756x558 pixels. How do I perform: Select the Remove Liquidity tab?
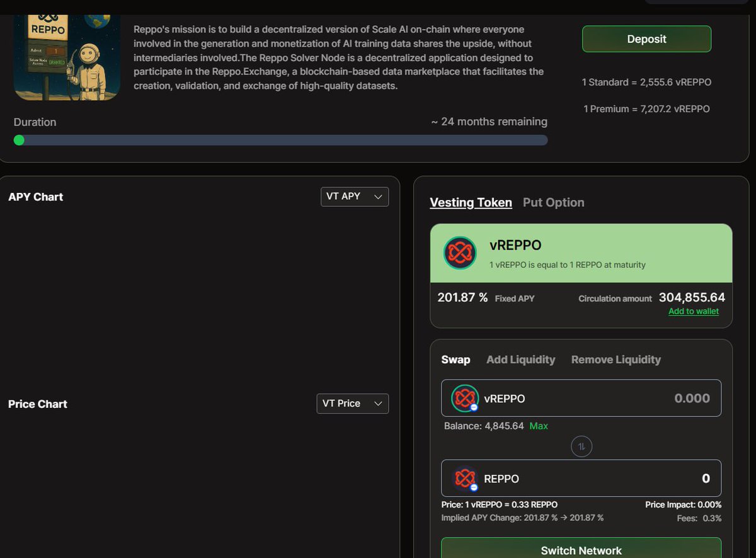pyautogui.click(x=616, y=359)
